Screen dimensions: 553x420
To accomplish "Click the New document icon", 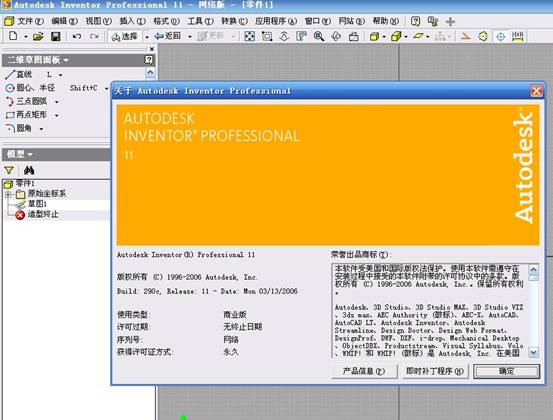I will coord(13,36).
